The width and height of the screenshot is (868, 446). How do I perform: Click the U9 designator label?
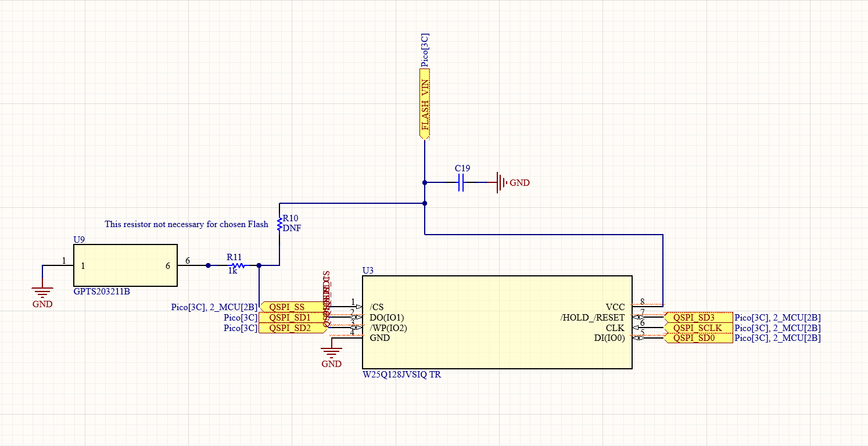point(79,239)
